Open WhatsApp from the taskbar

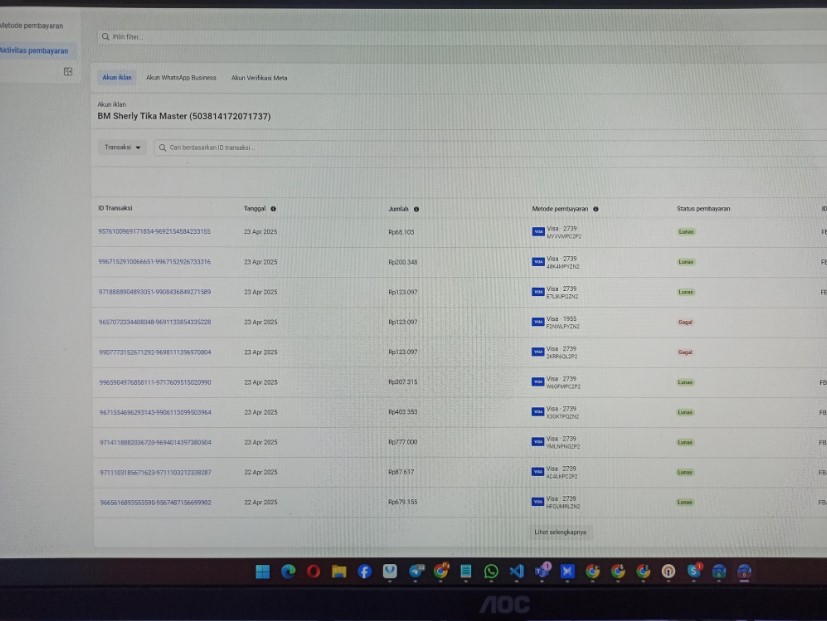pos(491,571)
